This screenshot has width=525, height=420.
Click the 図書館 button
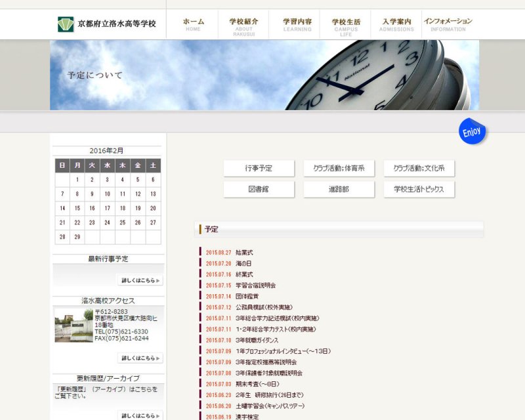tap(259, 190)
